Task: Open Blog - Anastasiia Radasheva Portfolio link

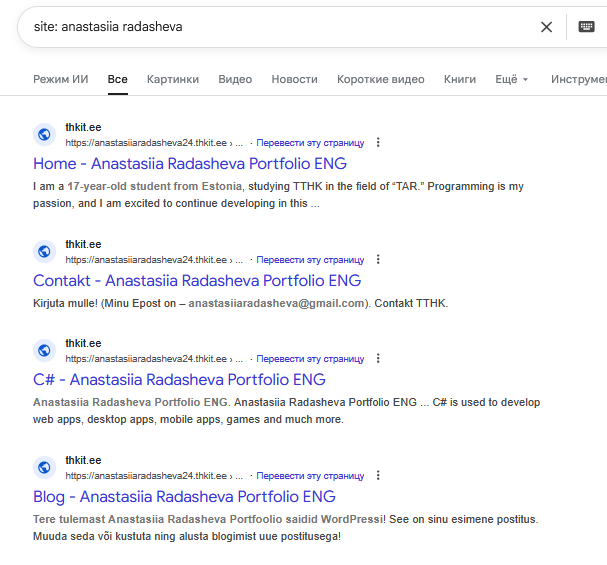Action: coord(184,497)
